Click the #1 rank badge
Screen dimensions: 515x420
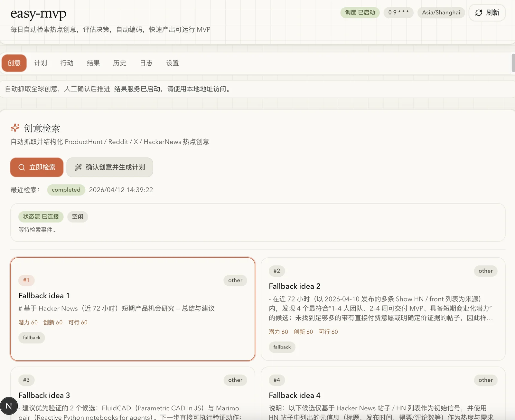click(x=26, y=280)
